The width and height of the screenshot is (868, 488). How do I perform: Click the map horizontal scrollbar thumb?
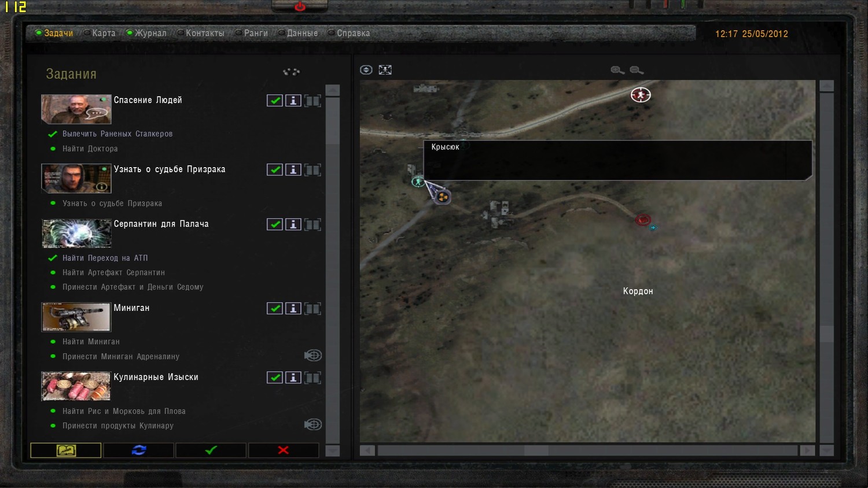(x=536, y=450)
